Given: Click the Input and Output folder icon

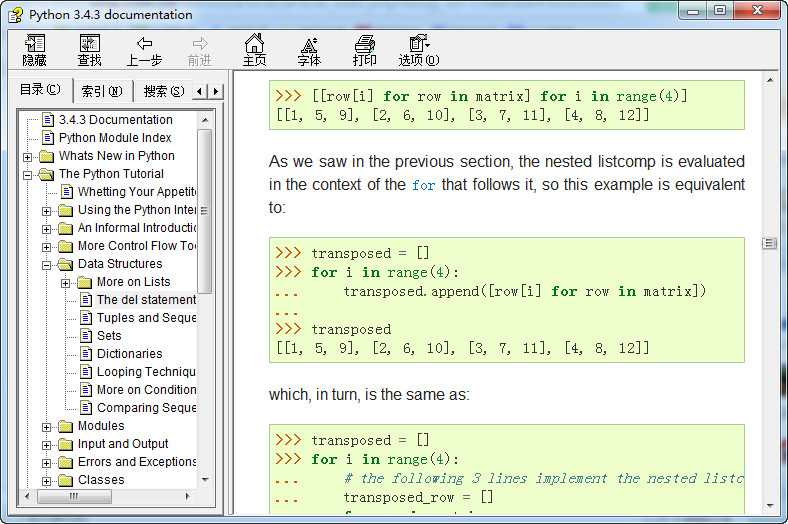Looking at the screenshot, I should (x=65, y=445).
